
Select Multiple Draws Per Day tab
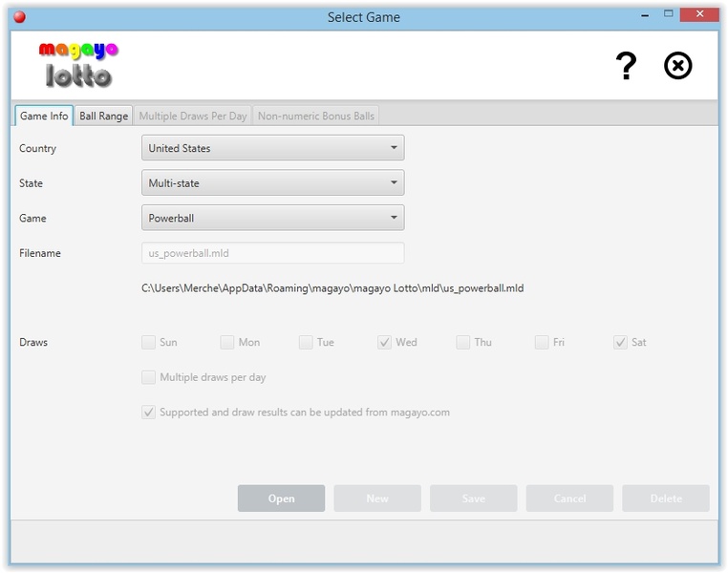coord(193,116)
